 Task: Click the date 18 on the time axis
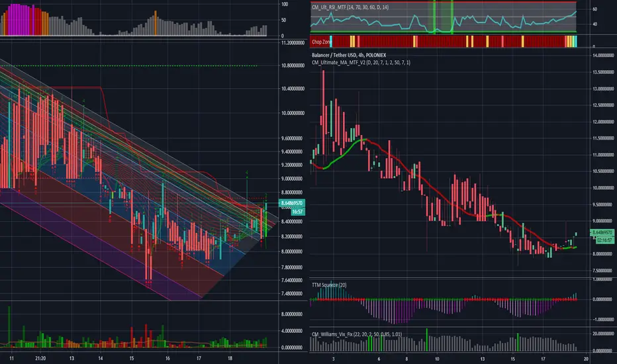(x=230, y=359)
